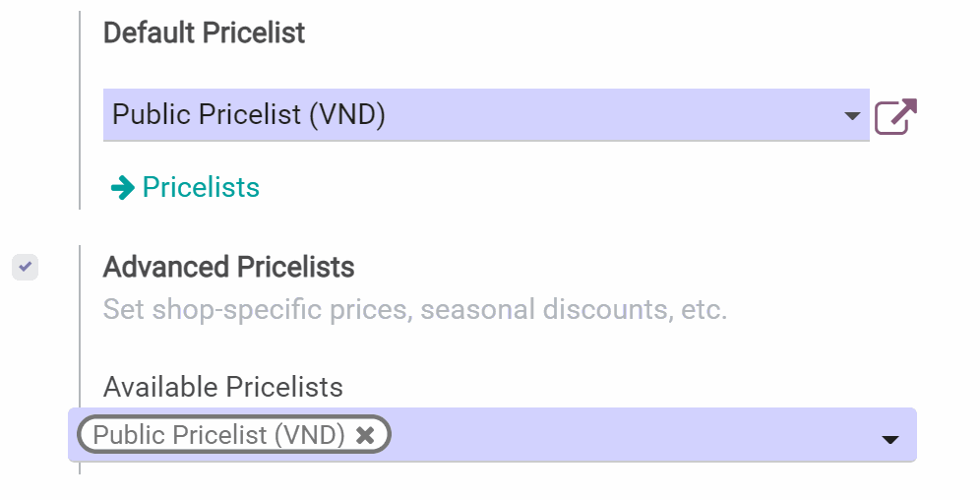Click the Default Pricelist heading label
This screenshot has width=980, height=500.
(x=204, y=32)
